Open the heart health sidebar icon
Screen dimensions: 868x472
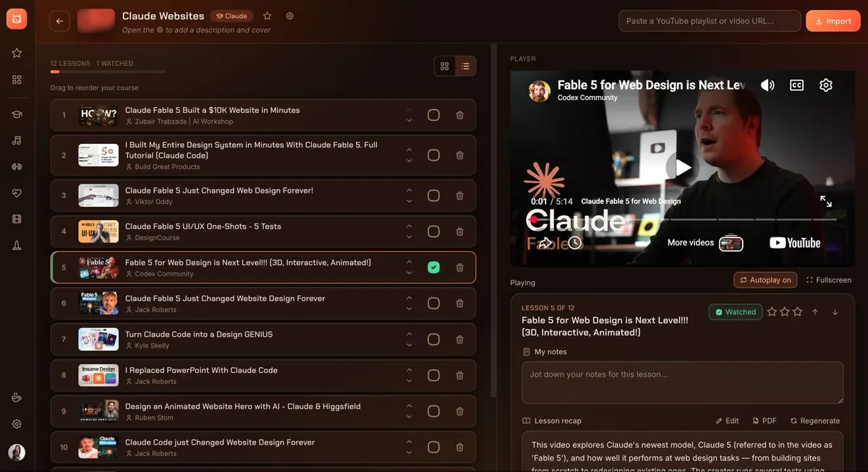(x=17, y=193)
